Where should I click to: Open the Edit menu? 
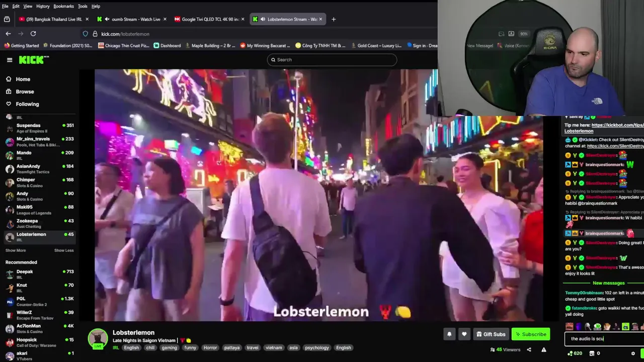click(16, 6)
